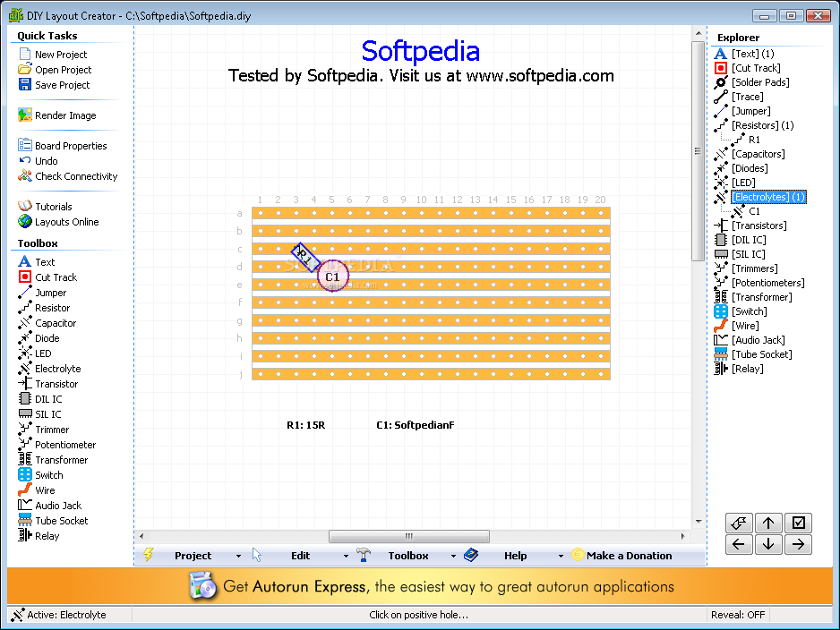Click R1 resistor component on board
840x630 pixels.
point(304,257)
